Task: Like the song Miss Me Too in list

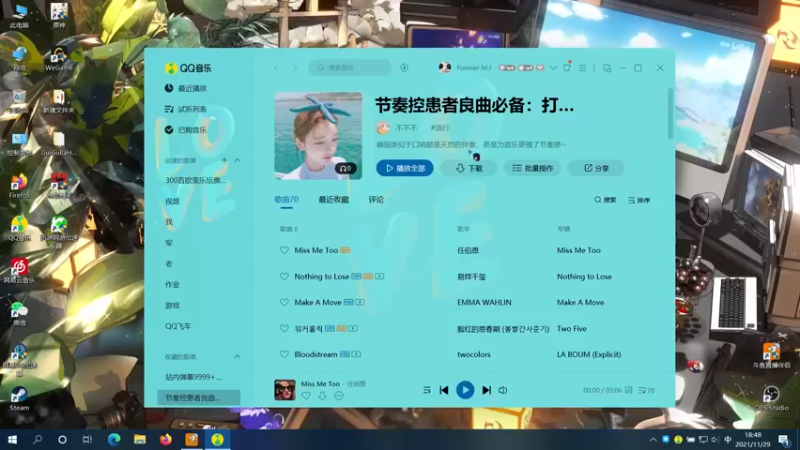Action: click(284, 251)
